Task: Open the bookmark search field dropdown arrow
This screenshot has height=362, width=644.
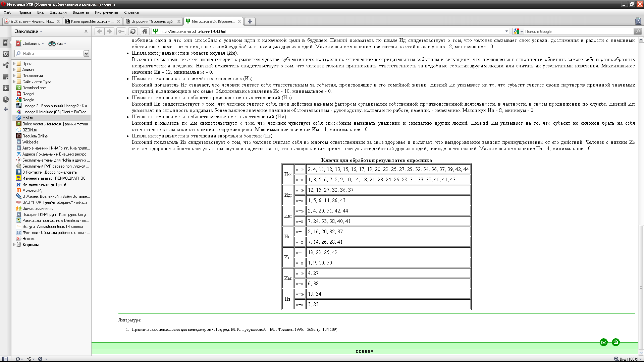Action: point(86,54)
